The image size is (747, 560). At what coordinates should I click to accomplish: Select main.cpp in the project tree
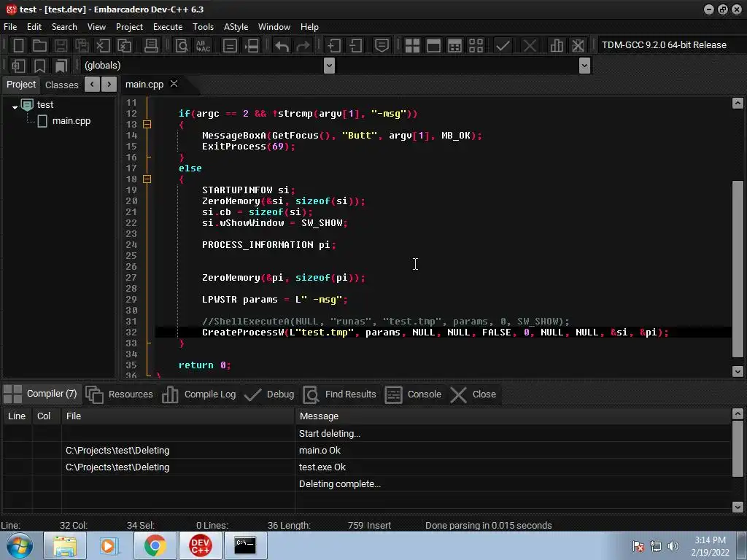71,121
